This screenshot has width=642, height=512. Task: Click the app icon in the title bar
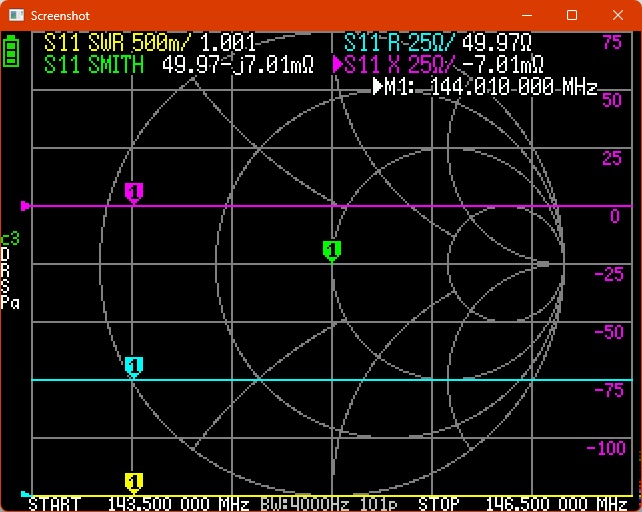point(15,16)
